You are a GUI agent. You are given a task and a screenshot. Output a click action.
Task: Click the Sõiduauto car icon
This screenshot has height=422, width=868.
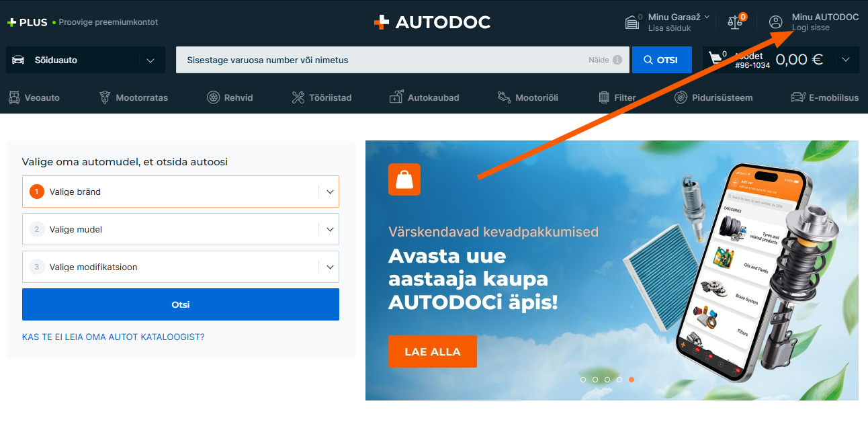(x=19, y=60)
